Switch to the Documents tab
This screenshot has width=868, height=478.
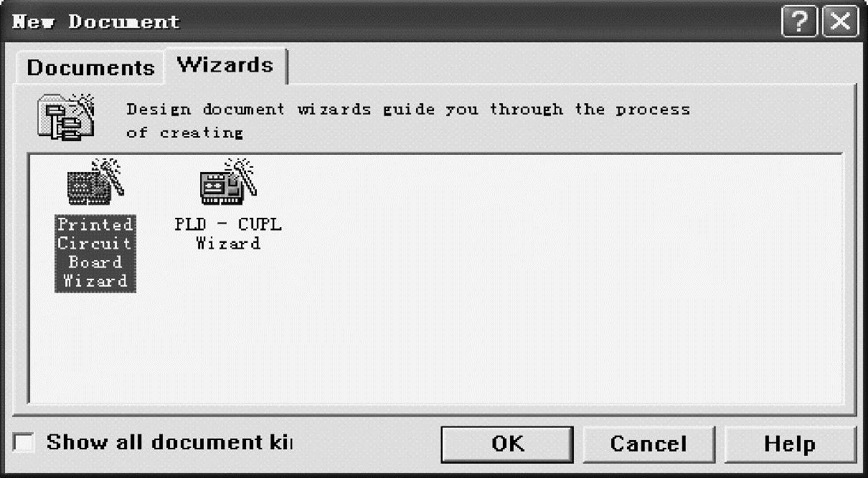pos(90,67)
